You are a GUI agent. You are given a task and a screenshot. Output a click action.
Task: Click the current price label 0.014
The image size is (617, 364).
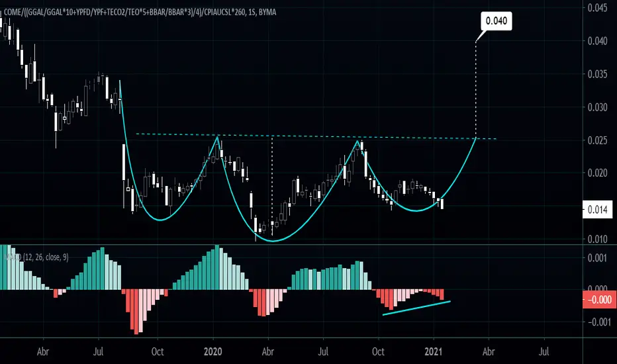[x=597, y=210]
